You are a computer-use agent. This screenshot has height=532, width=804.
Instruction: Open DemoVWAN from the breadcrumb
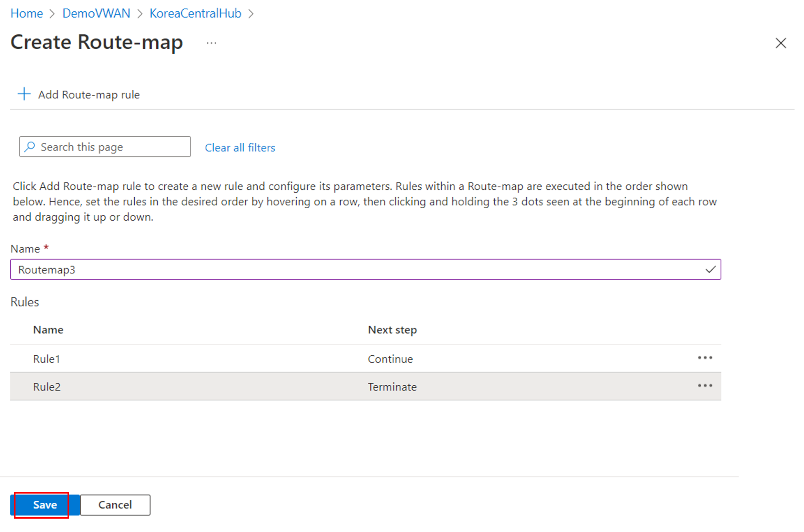(96, 13)
